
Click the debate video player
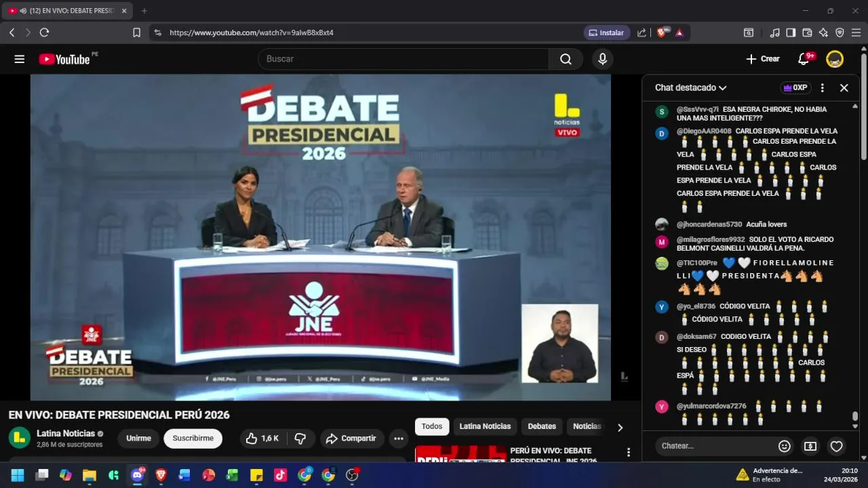pos(321,237)
